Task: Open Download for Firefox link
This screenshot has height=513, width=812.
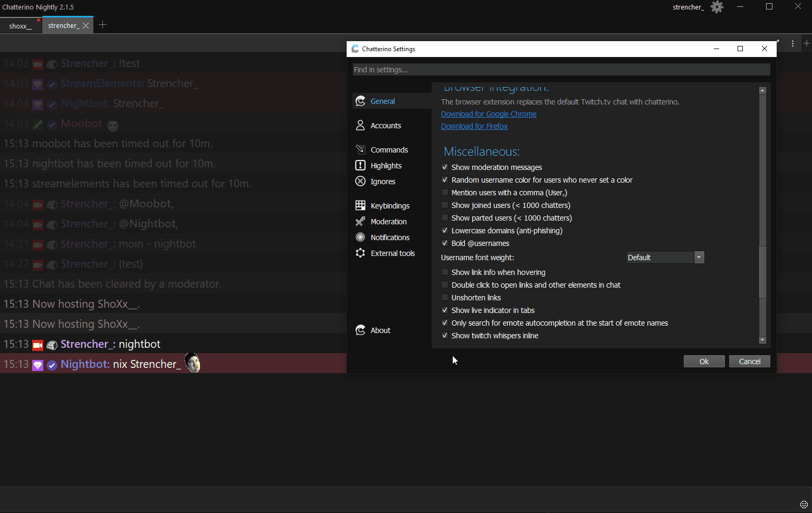Action: [x=474, y=126]
